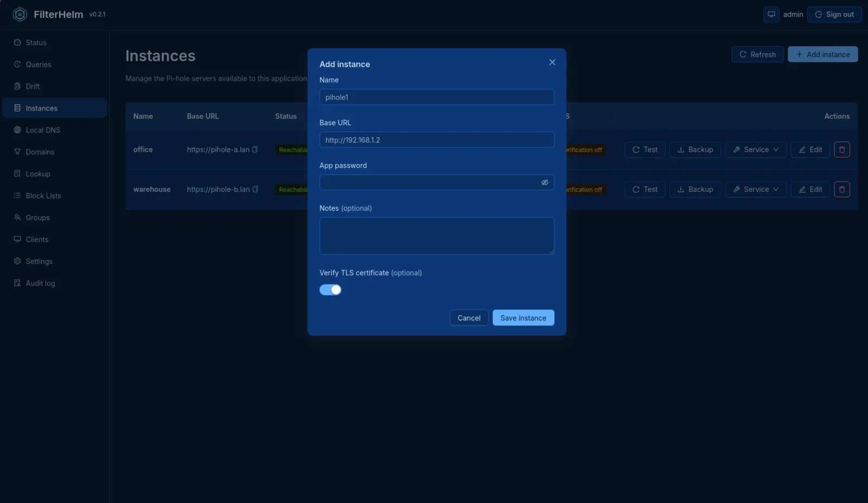Backup the warehouse instance

click(695, 189)
